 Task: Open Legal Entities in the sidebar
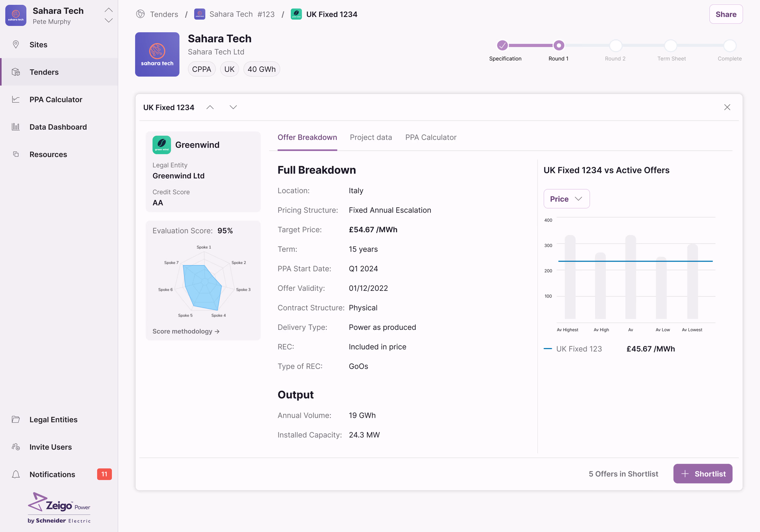click(59, 420)
